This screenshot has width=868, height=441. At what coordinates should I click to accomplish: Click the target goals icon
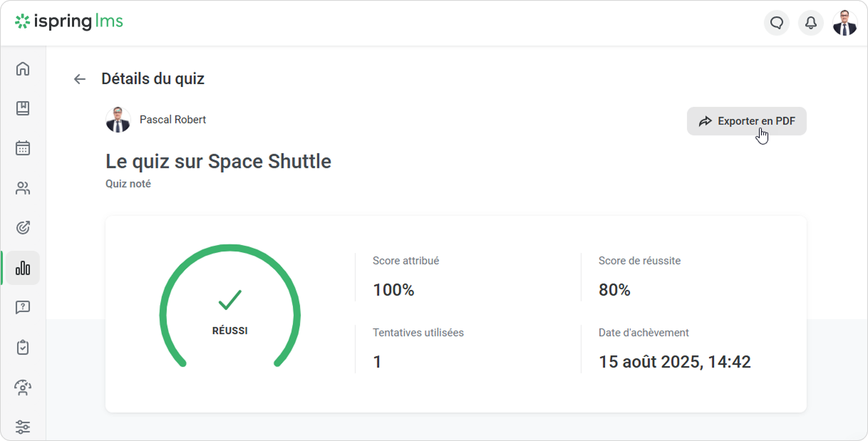coord(23,228)
